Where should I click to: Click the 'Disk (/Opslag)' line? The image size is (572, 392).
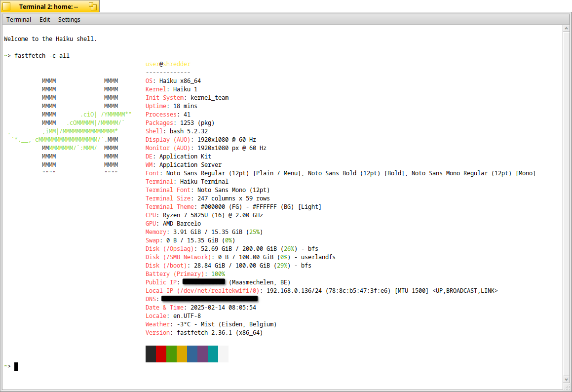(x=232, y=248)
